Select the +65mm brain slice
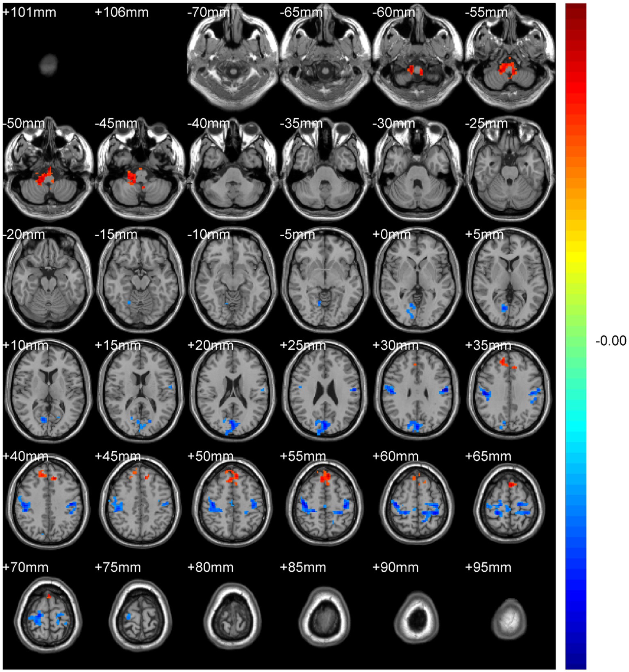 click(x=509, y=502)
